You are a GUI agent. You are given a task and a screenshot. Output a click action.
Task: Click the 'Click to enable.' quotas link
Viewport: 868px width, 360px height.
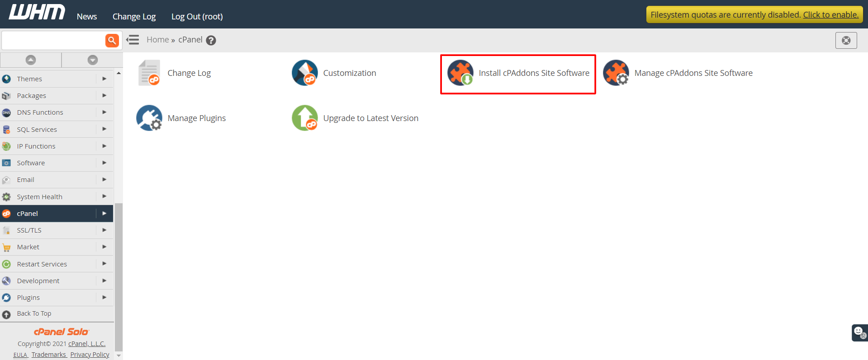coord(831,14)
